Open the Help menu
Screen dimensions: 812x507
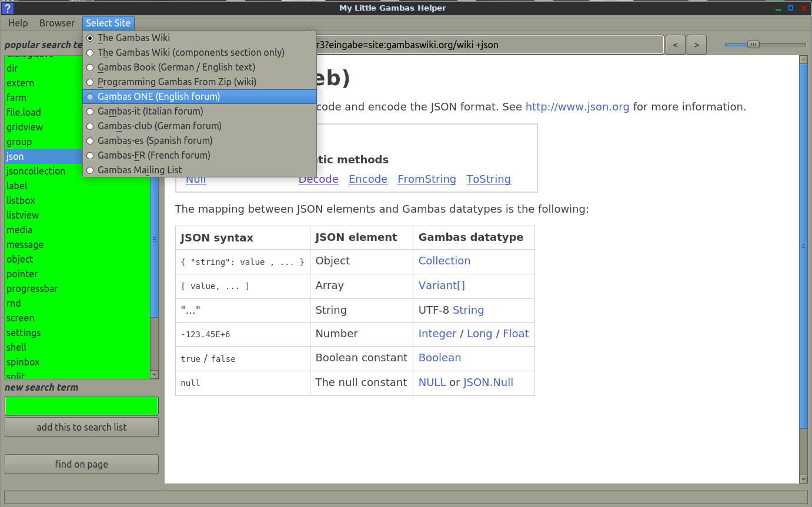[18, 23]
